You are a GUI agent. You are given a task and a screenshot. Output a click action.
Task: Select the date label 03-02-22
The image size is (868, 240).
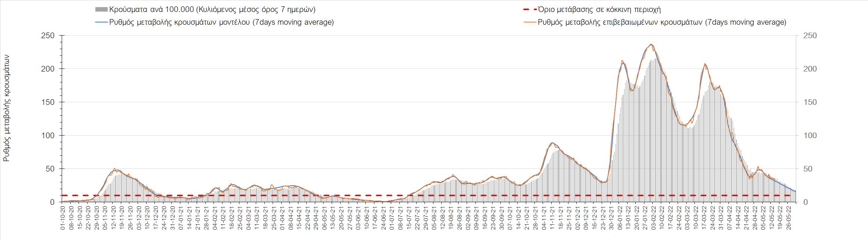[x=654, y=218]
